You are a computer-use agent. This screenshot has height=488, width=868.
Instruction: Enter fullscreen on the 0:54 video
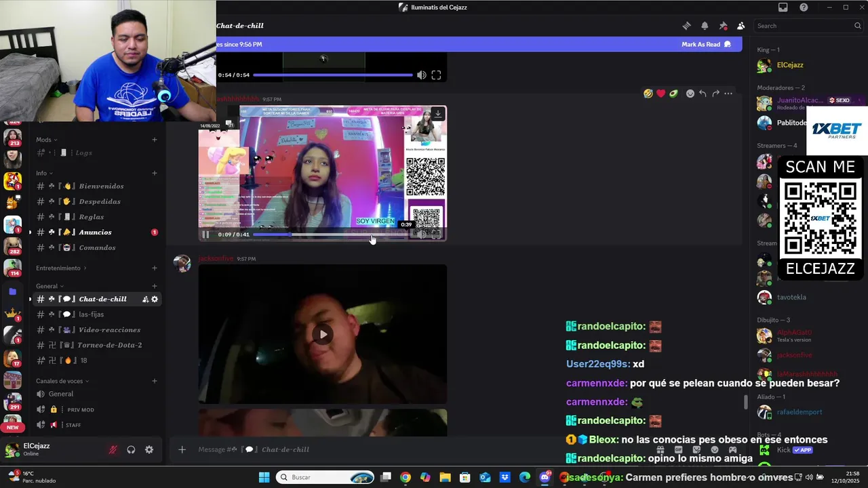[x=436, y=75]
